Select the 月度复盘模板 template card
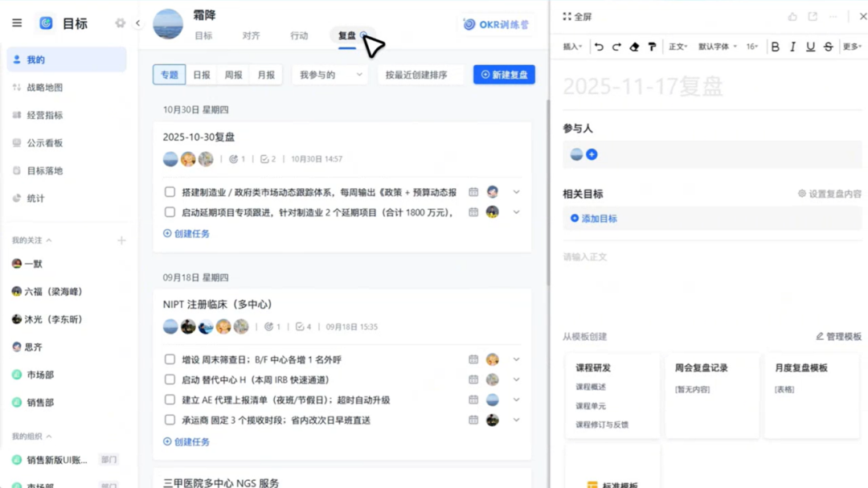Viewport: 868px width, 488px height. 812,396
